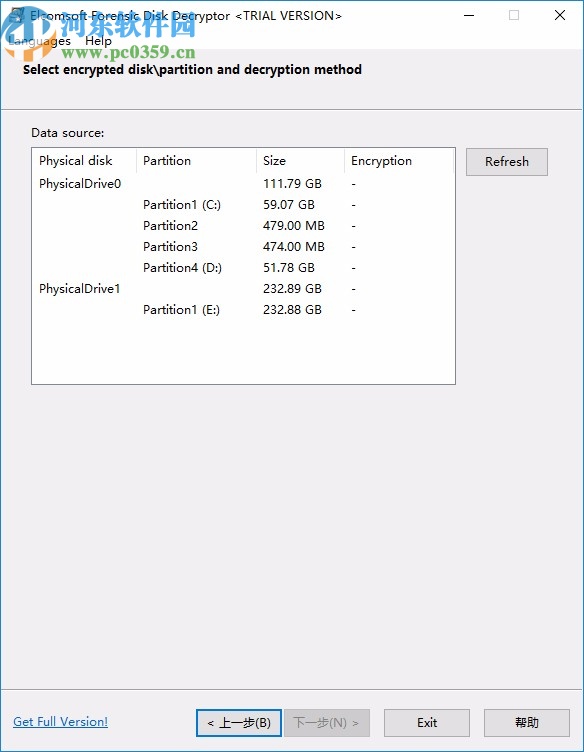Click the 474.00 MB size value
Screen dimensions: 584x752
tap(293, 247)
